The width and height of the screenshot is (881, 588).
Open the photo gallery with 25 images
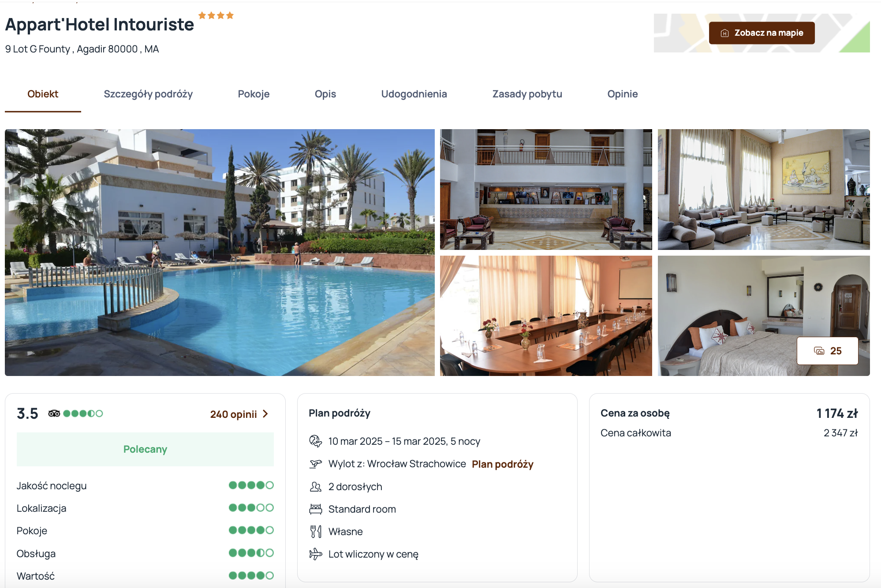click(x=827, y=351)
